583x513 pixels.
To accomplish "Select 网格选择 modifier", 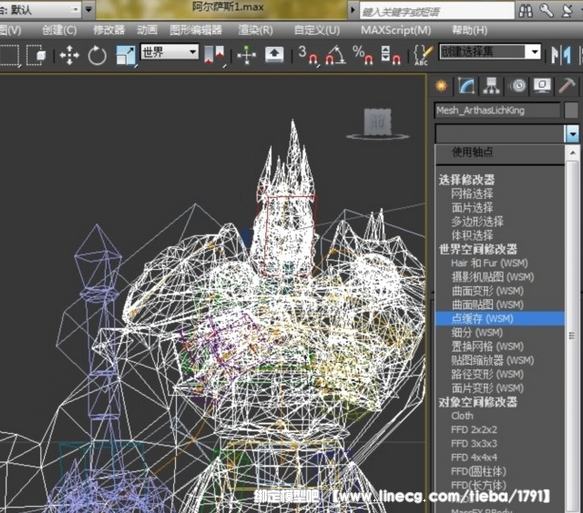I will click(472, 194).
